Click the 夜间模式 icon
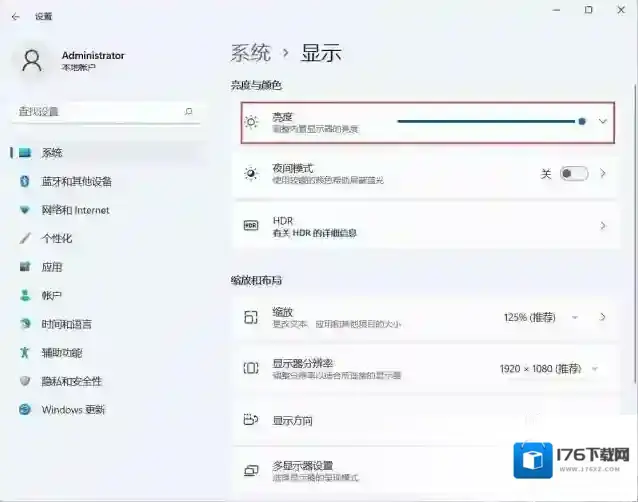 251,174
